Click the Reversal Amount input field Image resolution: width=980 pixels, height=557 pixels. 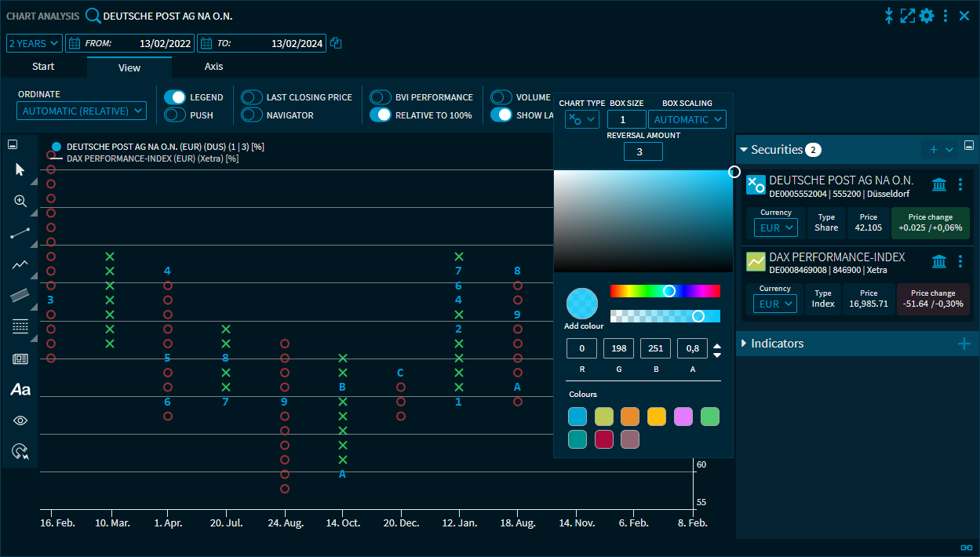pyautogui.click(x=643, y=151)
